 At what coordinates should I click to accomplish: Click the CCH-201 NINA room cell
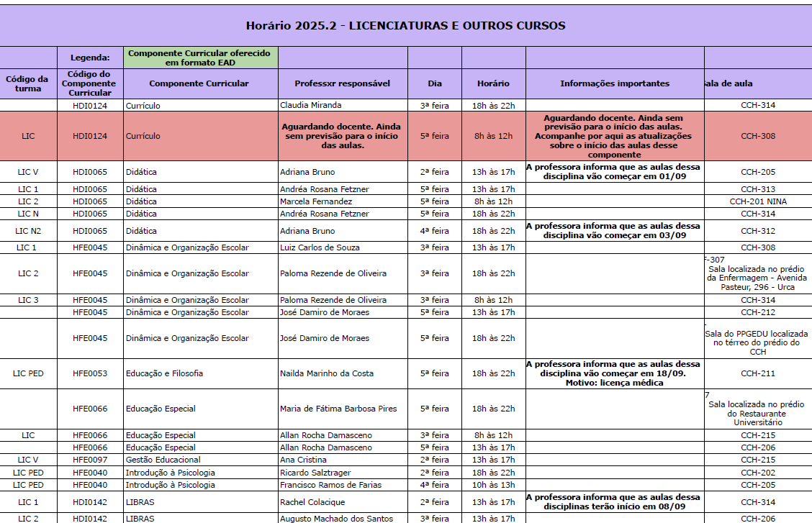[758, 201]
